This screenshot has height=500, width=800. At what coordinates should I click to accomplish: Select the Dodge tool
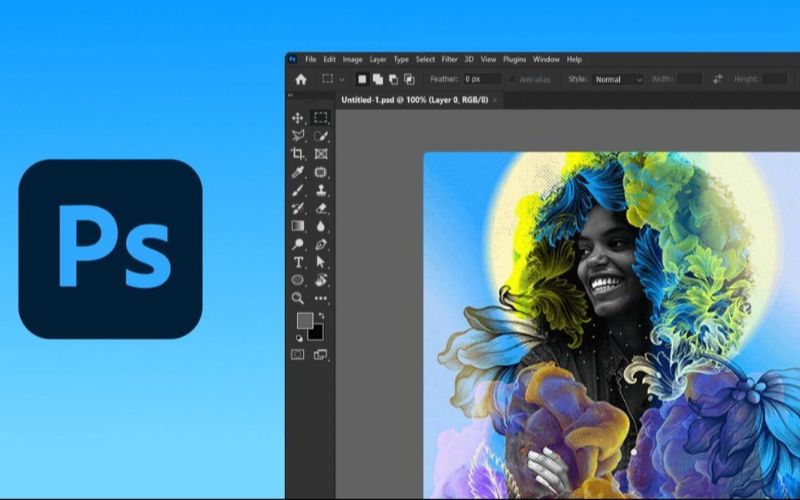pyautogui.click(x=298, y=244)
